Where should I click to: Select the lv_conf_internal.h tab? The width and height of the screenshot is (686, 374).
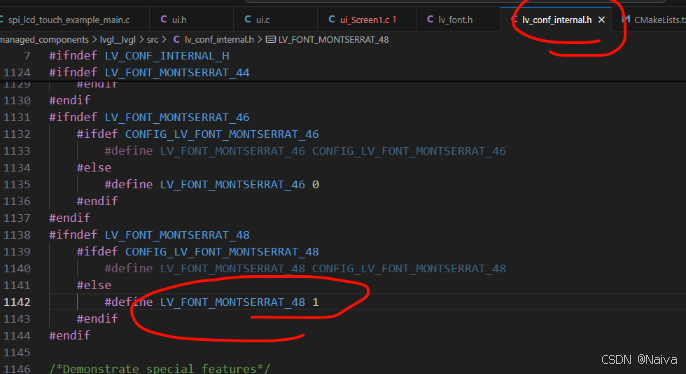point(556,20)
